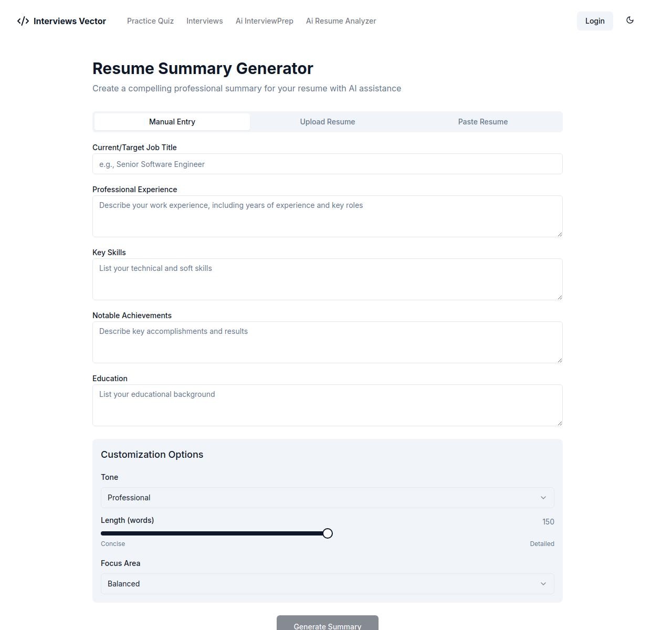Screen dimensions: 672x630
Task: Open Ai InterviewPrep from the navbar
Action: pos(265,21)
